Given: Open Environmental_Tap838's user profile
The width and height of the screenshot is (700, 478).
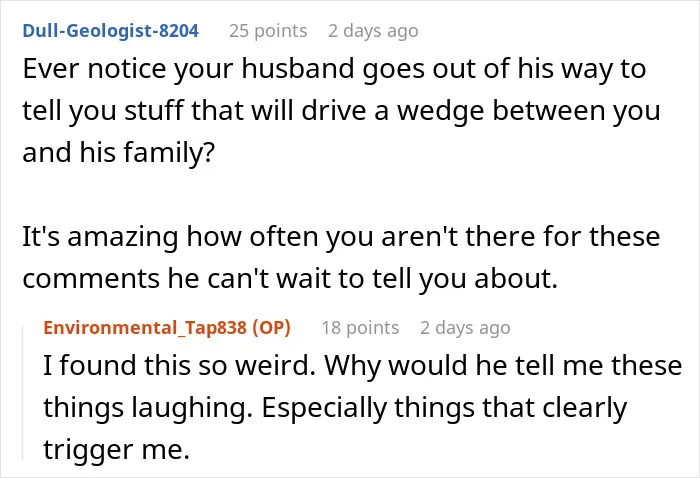Looking at the screenshot, I should [x=145, y=328].
